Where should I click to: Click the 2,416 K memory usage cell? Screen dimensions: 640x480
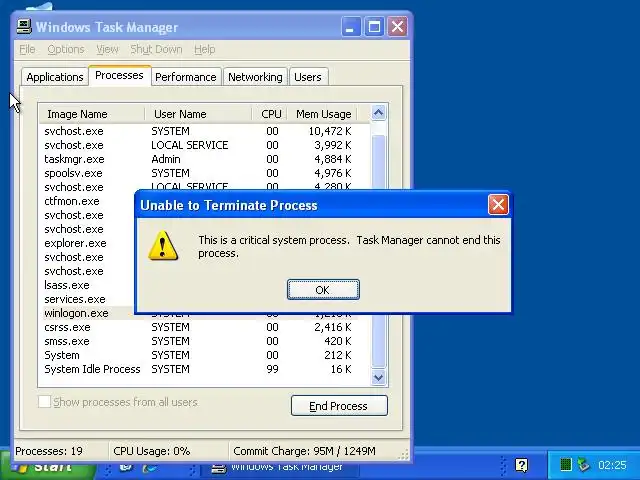coord(333,327)
